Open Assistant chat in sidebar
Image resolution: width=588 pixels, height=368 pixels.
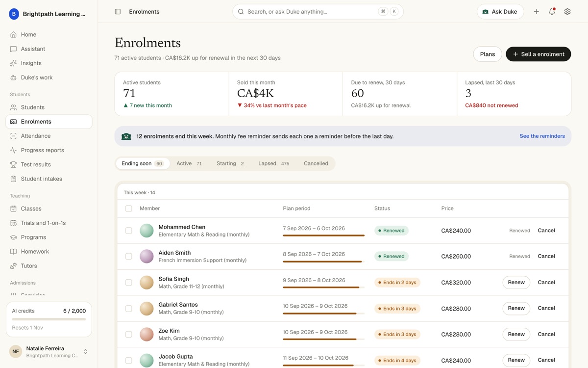49,49
